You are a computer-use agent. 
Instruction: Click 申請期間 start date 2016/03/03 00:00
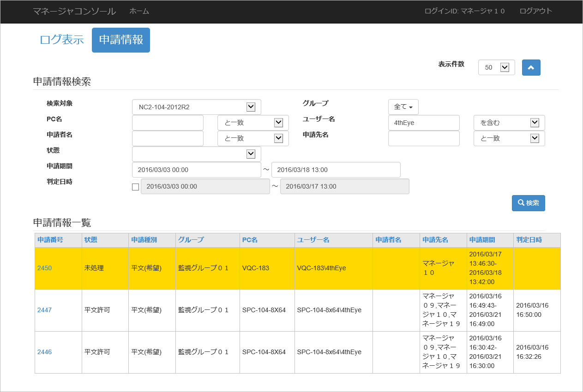[197, 170]
